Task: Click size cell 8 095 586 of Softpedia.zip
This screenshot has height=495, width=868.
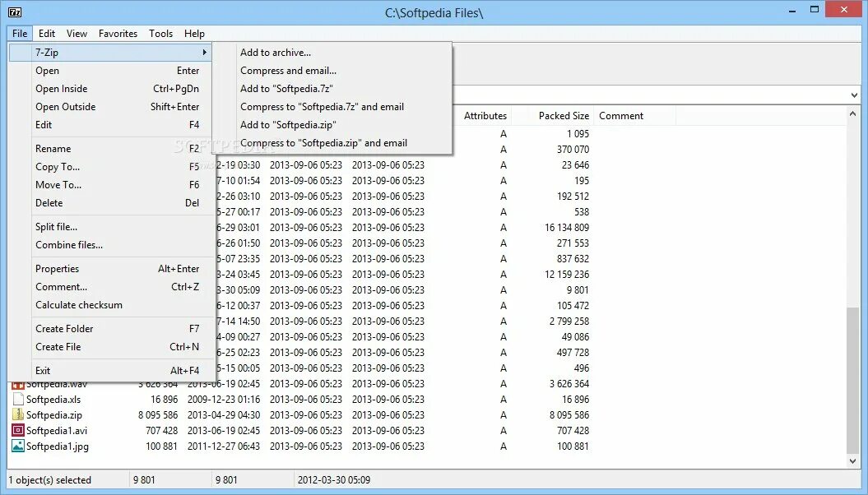Action: (x=158, y=414)
